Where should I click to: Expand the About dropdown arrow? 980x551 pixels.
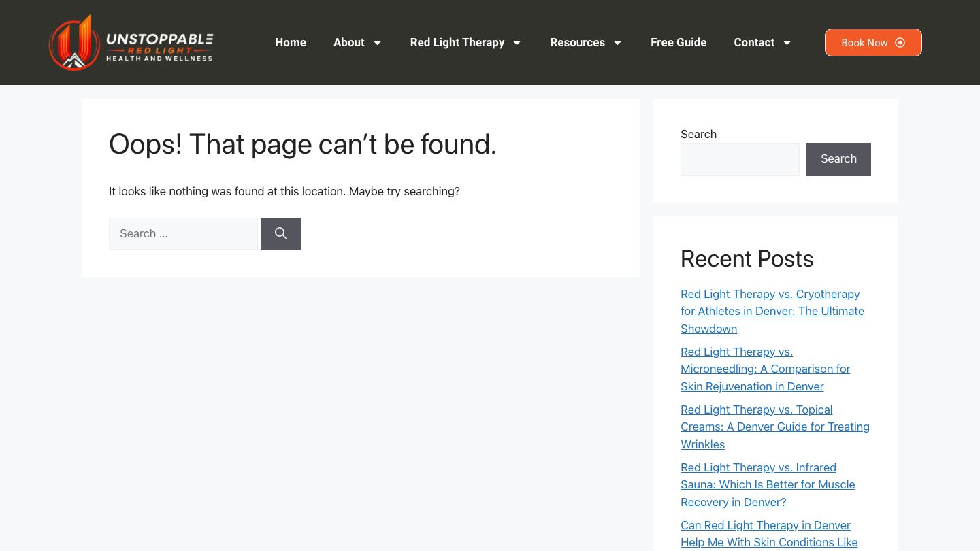377,43
